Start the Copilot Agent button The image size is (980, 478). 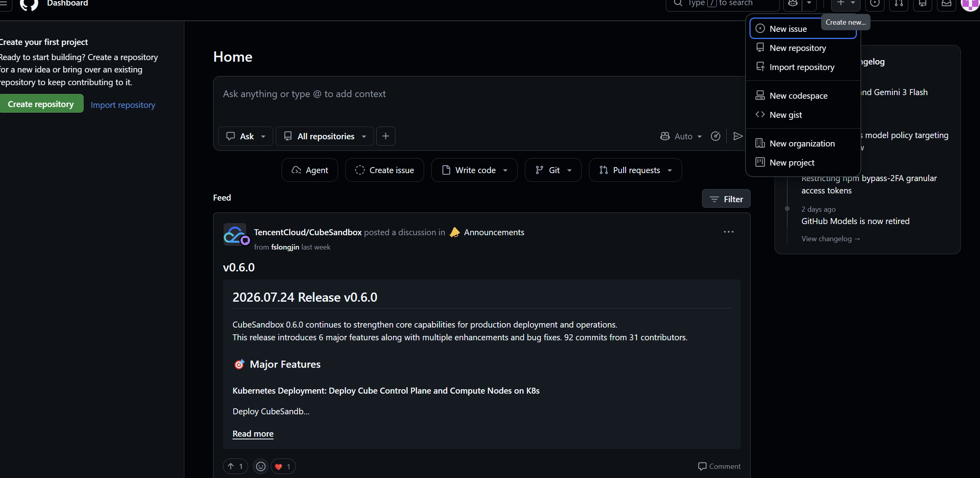pyautogui.click(x=310, y=170)
